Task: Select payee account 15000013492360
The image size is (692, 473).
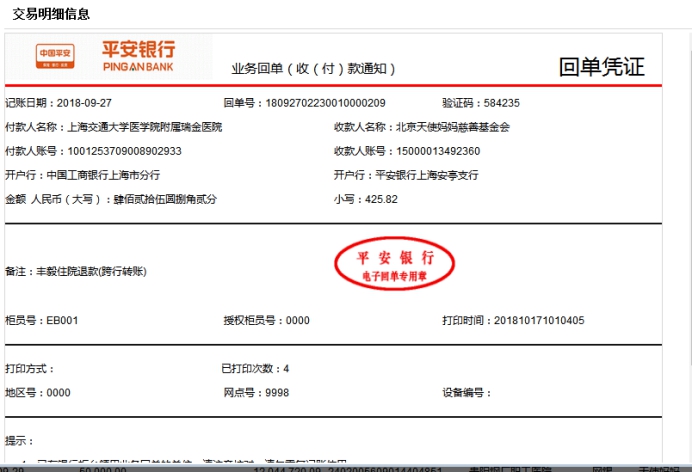Action: [438, 151]
